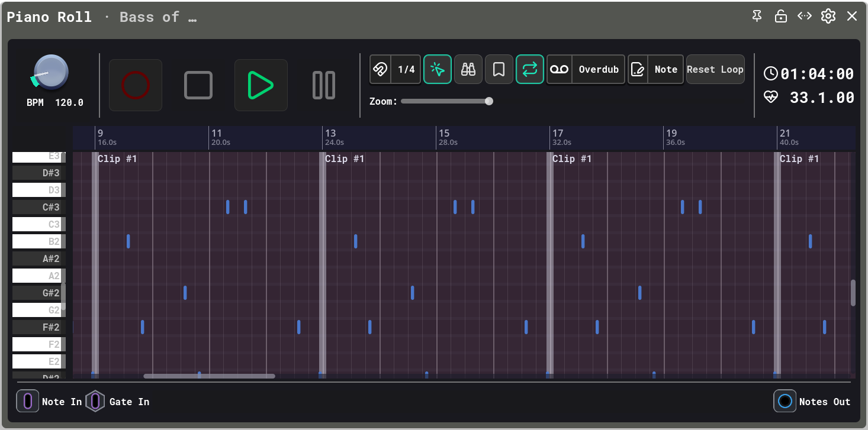Click bar 13 marker in the timeline ruler

tap(330, 133)
